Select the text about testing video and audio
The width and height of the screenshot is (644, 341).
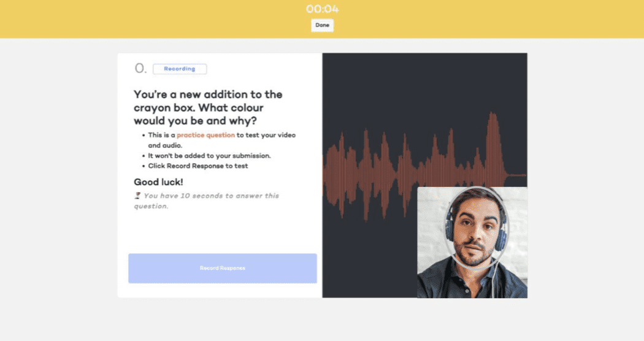(x=221, y=140)
